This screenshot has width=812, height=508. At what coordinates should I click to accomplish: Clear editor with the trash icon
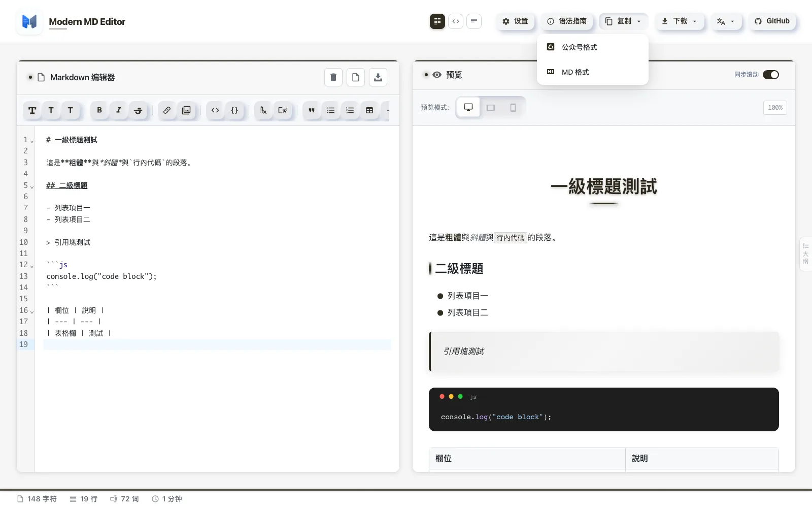click(x=333, y=77)
